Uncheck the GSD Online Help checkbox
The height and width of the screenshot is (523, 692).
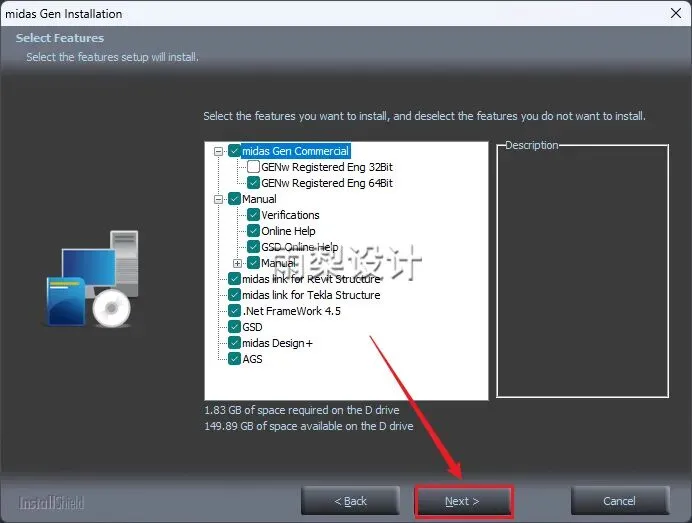coord(253,247)
